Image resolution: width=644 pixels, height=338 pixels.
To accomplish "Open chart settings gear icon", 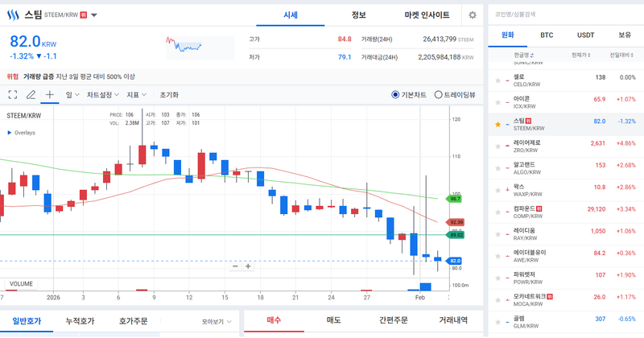I will coord(473,15).
